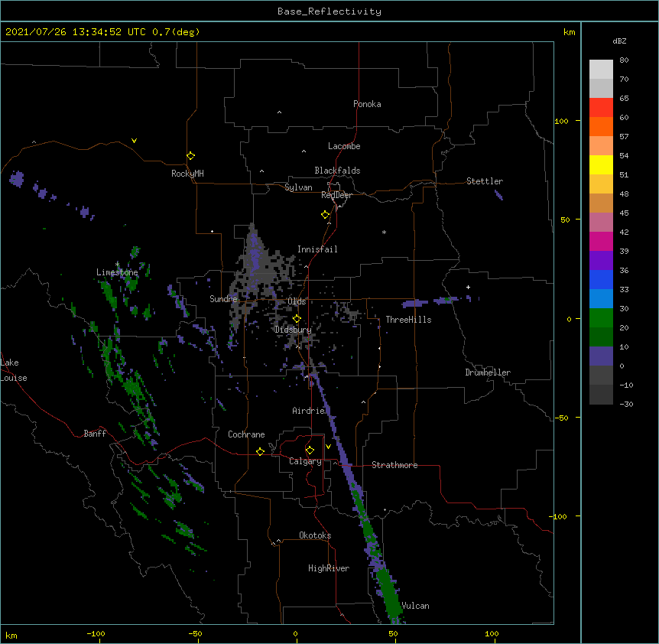Click the Ponoka city label
The image size is (659, 644).
367,104
